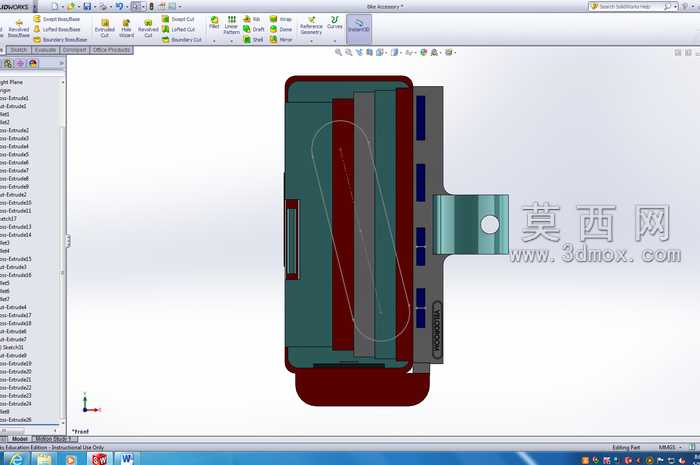The height and width of the screenshot is (465, 700).
Task: Click the Save icon in quick toolbar
Action: click(x=88, y=6)
